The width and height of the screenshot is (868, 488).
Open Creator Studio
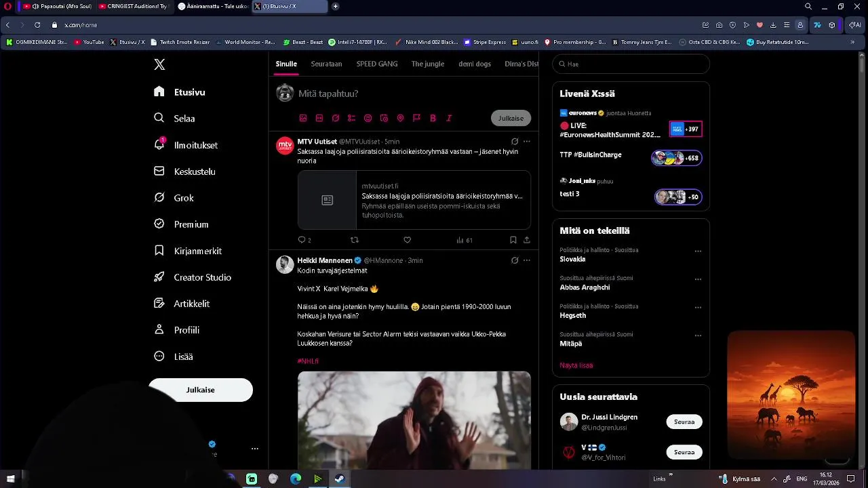click(x=193, y=277)
